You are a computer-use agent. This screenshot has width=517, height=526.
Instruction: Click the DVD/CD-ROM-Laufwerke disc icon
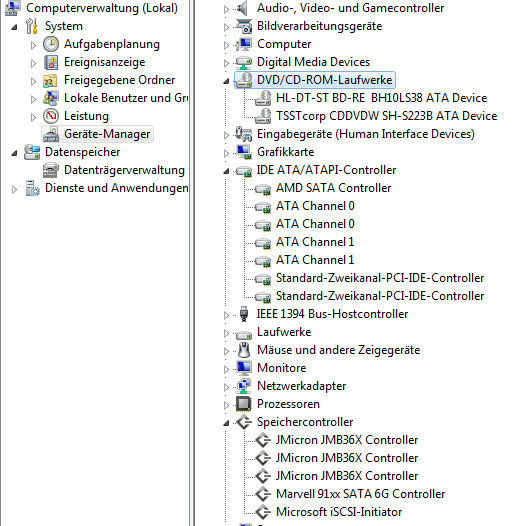(x=244, y=80)
